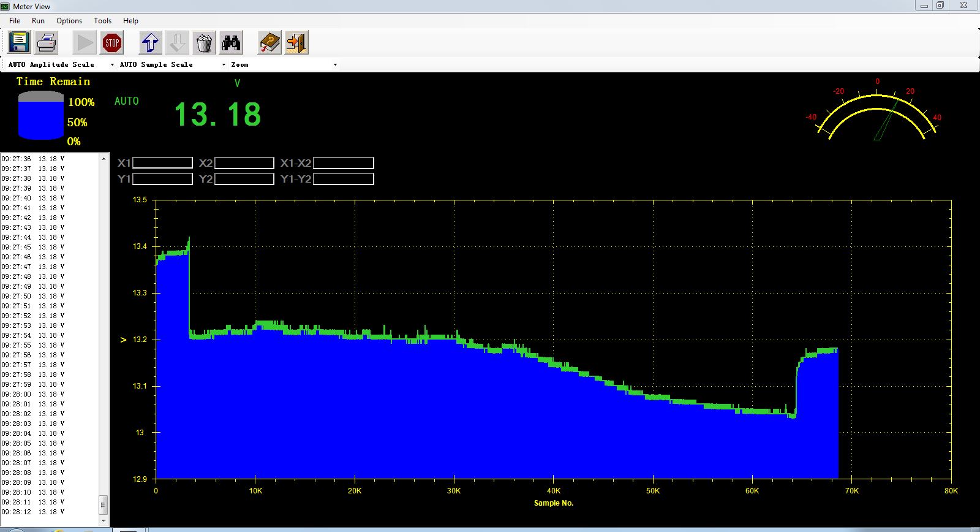Click the Print icon in the toolbar
The height and width of the screenshot is (532, 980).
47,42
